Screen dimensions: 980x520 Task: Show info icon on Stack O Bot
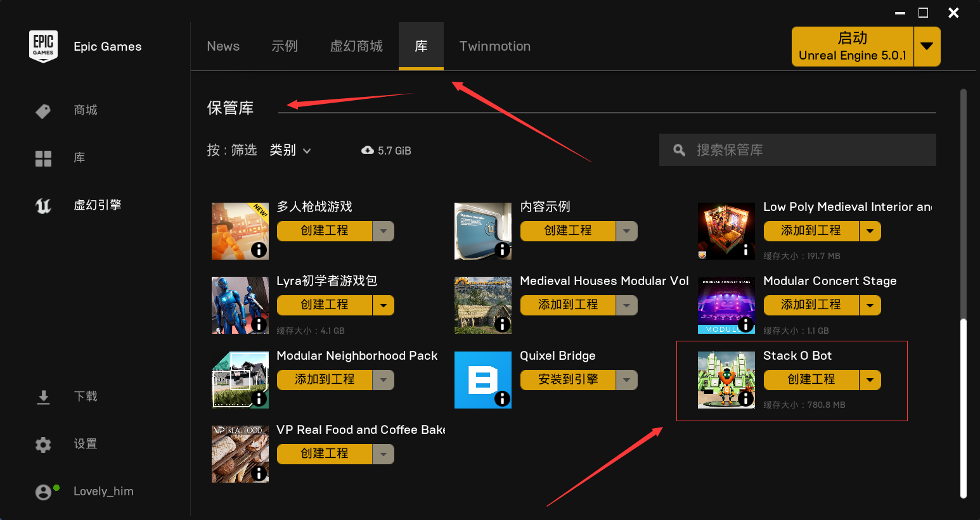[745, 398]
